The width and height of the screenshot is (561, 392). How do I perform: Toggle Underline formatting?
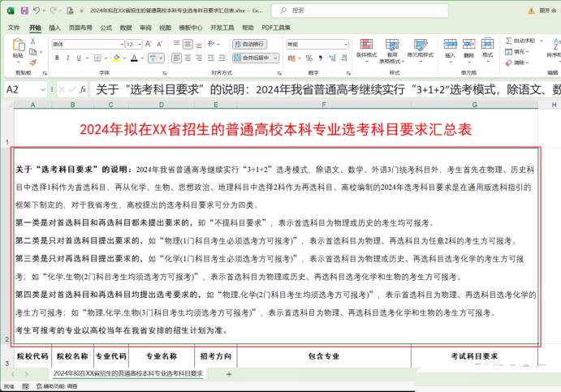79,58
